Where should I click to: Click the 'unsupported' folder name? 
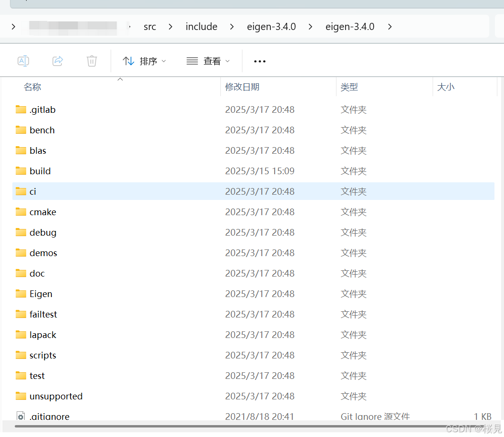[x=56, y=397]
